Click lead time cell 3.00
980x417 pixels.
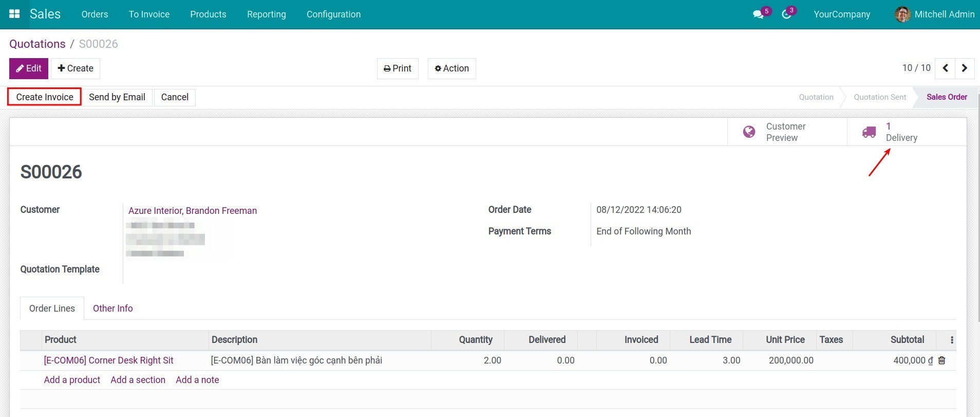[731, 360]
